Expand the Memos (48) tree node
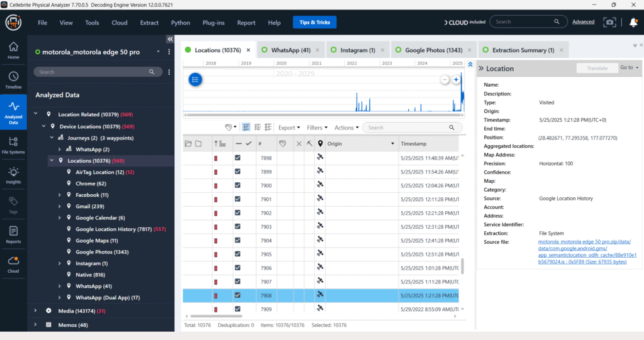 tap(36, 325)
